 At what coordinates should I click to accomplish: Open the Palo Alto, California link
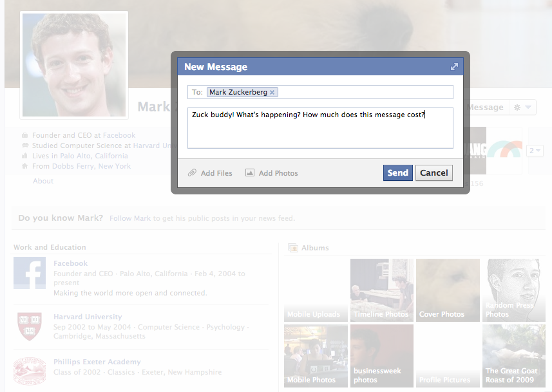click(94, 156)
